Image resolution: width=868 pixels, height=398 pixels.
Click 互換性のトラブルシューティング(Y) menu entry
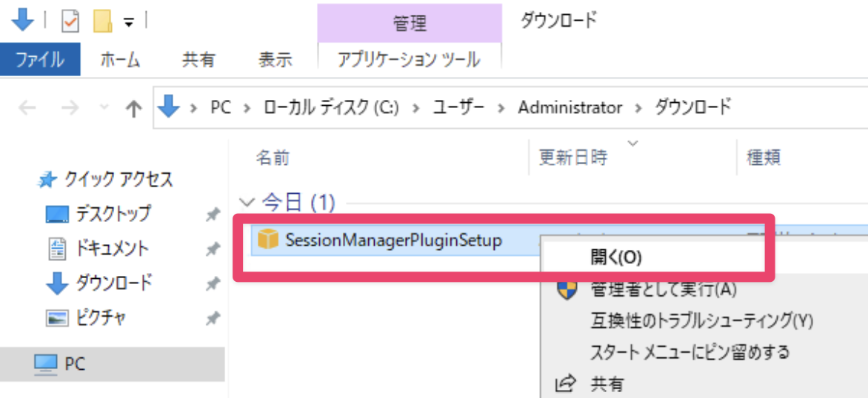(x=701, y=320)
